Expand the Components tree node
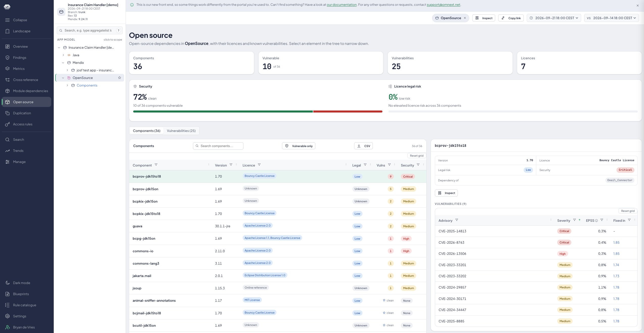This screenshot has width=644, height=333. click(x=67, y=85)
